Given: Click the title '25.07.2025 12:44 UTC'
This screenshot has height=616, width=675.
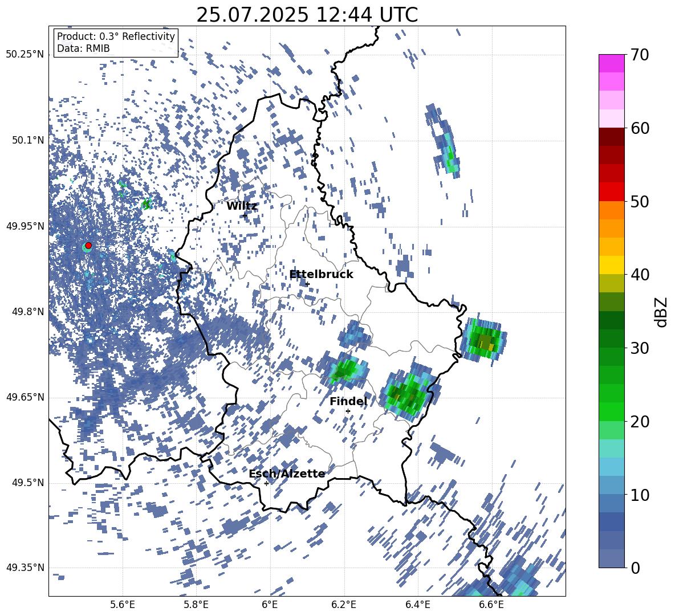Looking at the screenshot, I should point(307,15).
